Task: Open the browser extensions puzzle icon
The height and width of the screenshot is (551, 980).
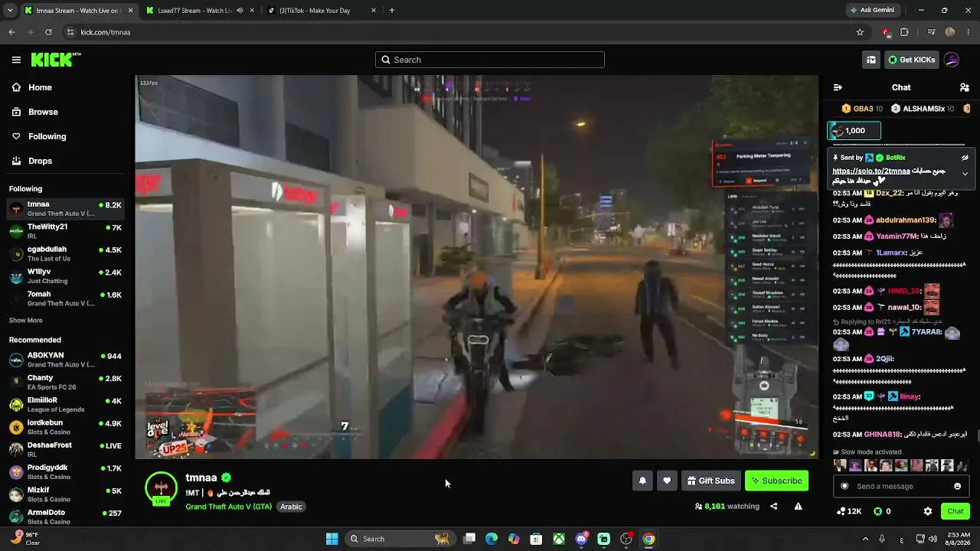Action: coord(904,32)
